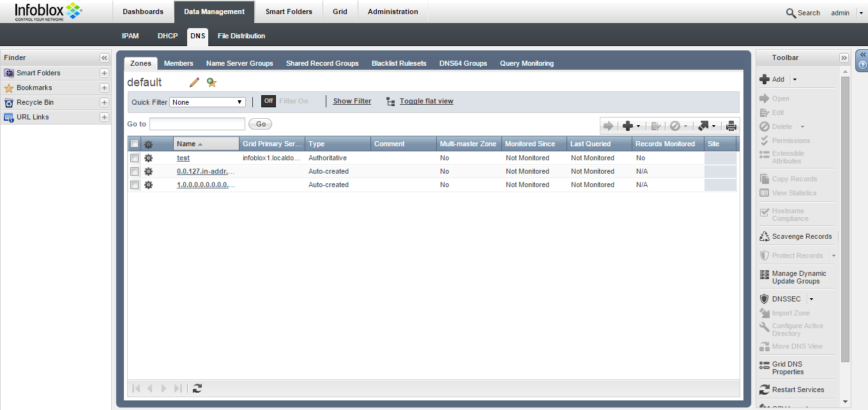Open the Add dropdown arrow in Toolbar
The width and height of the screenshot is (868, 410).
(x=795, y=79)
